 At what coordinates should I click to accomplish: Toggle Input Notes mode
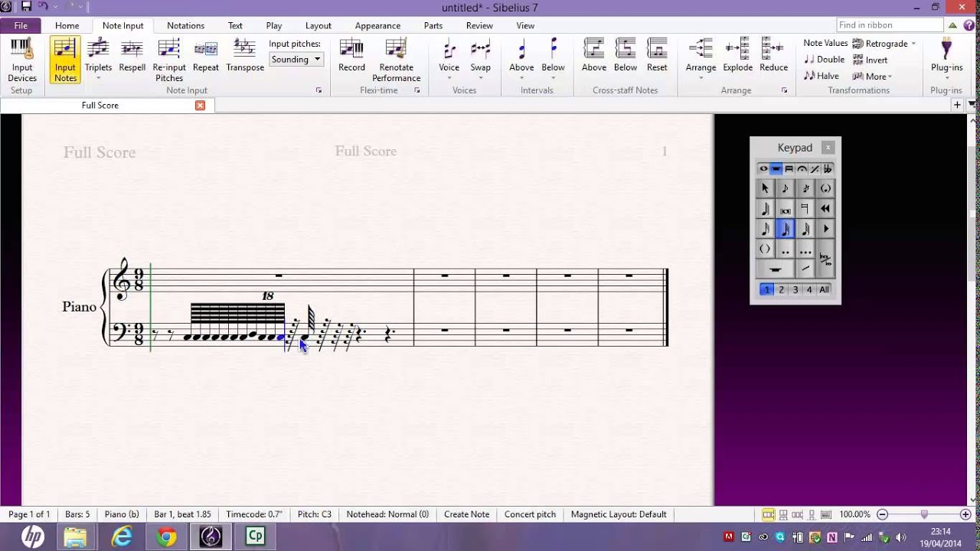click(x=65, y=60)
